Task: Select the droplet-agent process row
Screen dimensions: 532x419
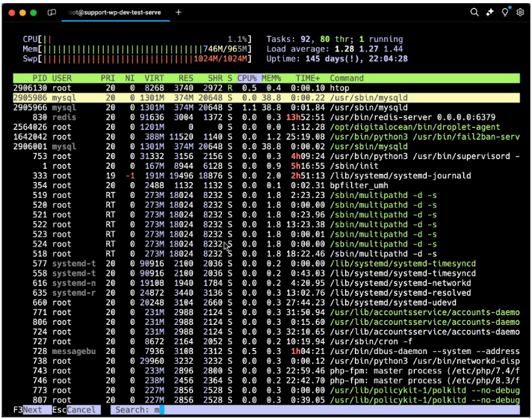Action: click(266, 127)
